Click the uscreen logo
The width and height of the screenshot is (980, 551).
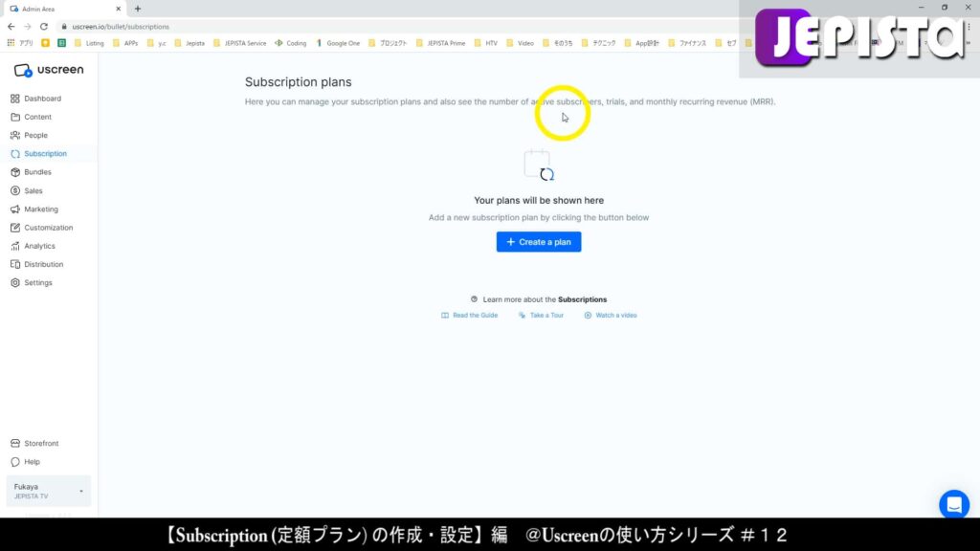tap(49, 70)
